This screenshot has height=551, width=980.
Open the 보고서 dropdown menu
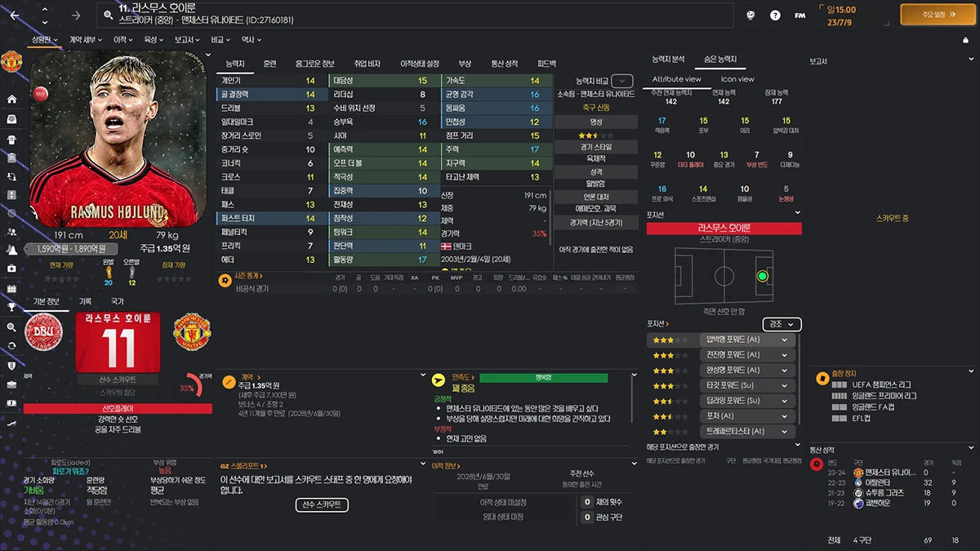coord(188,39)
